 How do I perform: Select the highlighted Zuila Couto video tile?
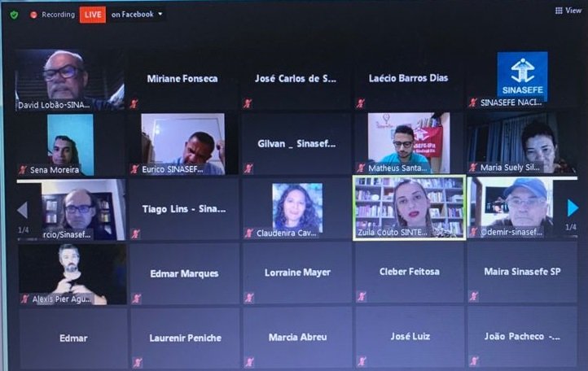tap(409, 207)
